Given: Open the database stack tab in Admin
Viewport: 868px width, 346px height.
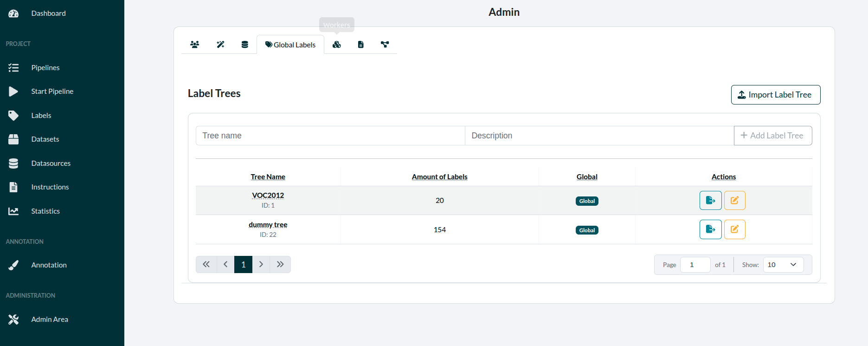Looking at the screenshot, I should 245,45.
